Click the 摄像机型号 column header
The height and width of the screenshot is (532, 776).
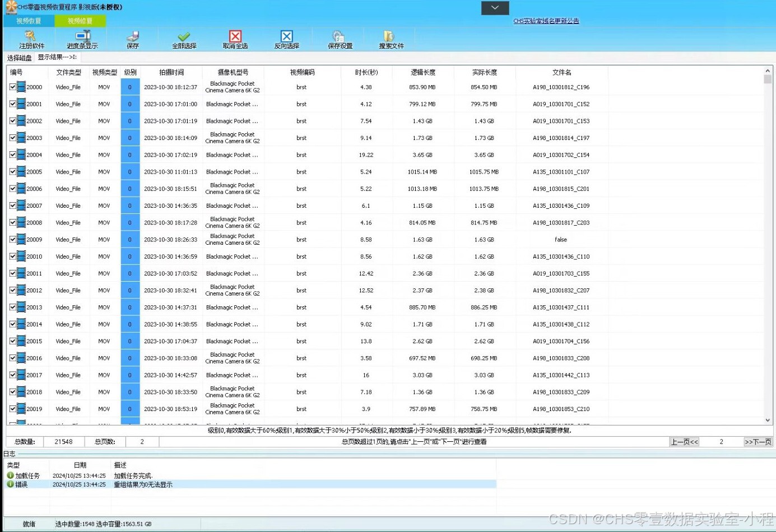(x=233, y=72)
